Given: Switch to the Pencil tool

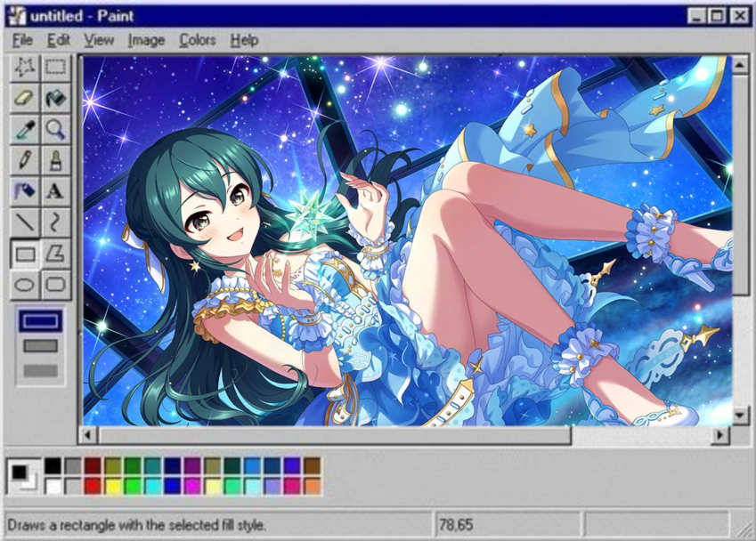Looking at the screenshot, I should tap(25, 161).
